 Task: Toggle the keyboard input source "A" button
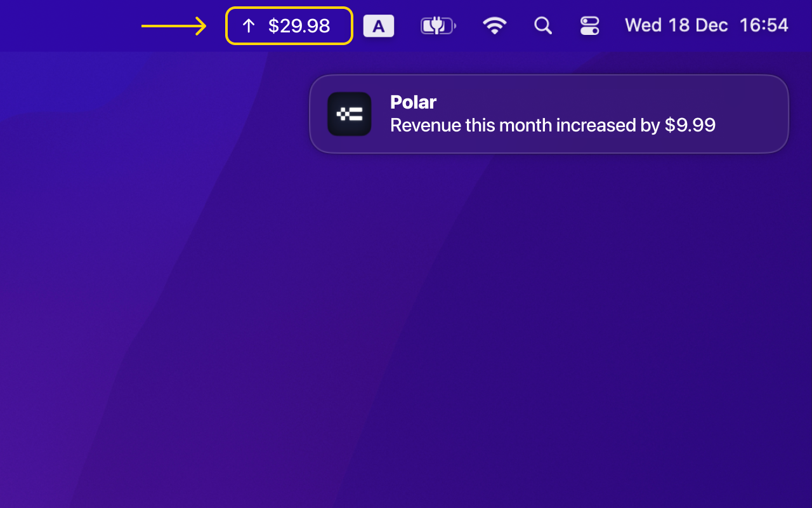(x=379, y=25)
